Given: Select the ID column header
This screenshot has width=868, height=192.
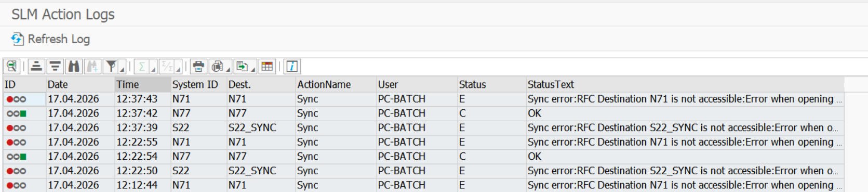Looking at the screenshot, I should pos(24,84).
